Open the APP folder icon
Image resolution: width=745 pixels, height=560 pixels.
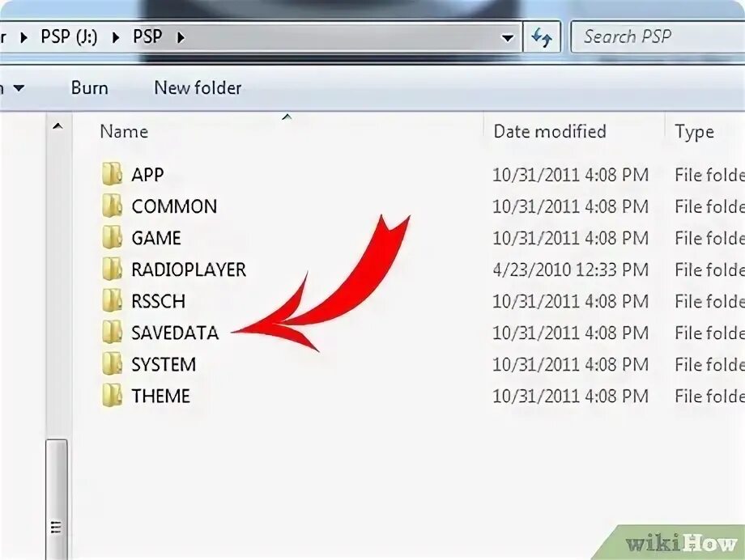click(x=112, y=174)
